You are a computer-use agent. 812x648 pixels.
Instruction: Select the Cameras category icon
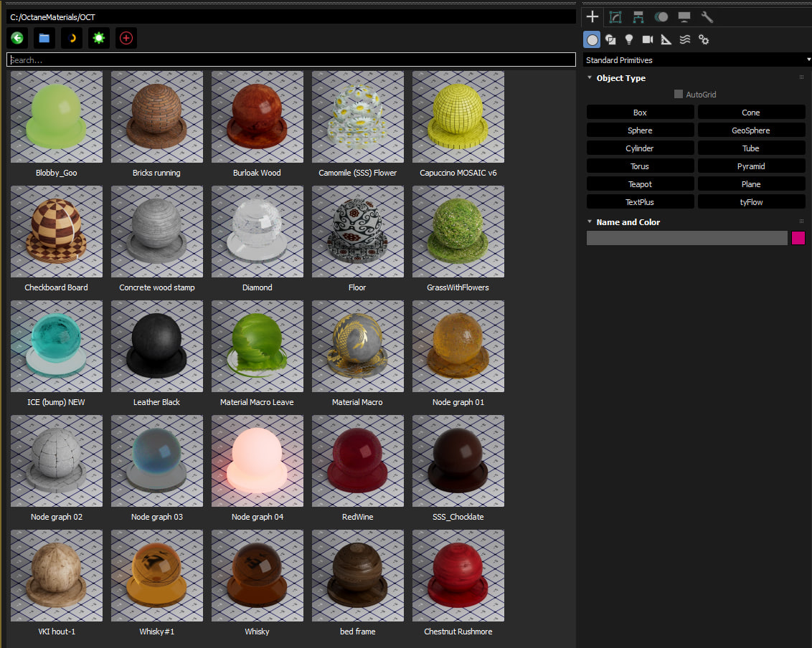point(647,39)
